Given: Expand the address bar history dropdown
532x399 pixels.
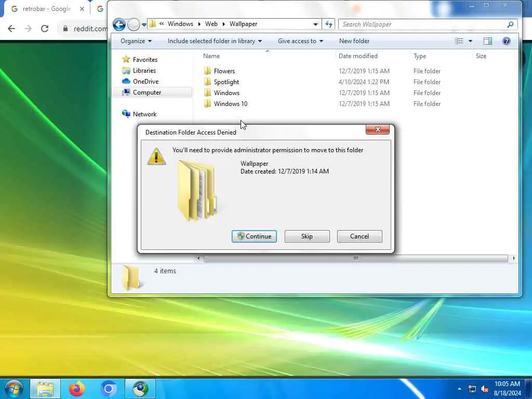Looking at the screenshot, I should click(315, 24).
